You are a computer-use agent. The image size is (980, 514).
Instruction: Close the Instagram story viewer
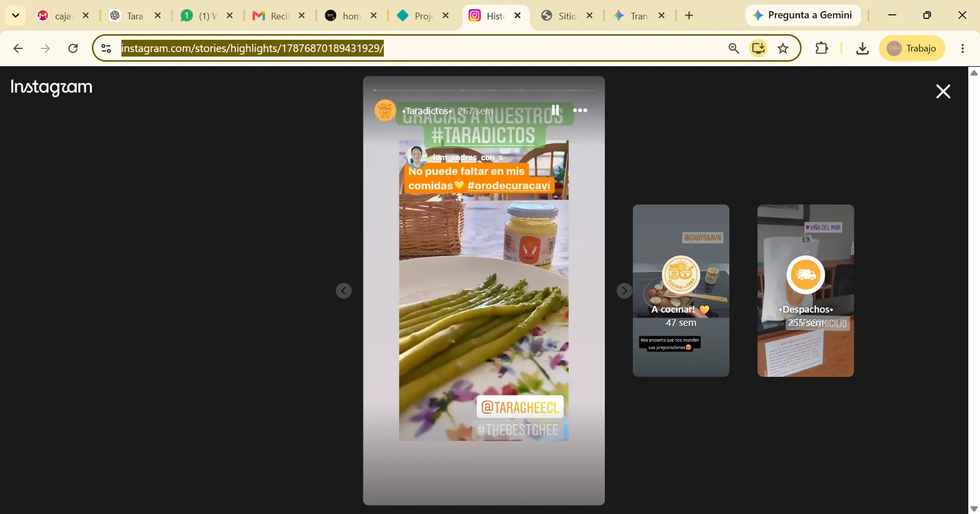pyautogui.click(x=943, y=92)
